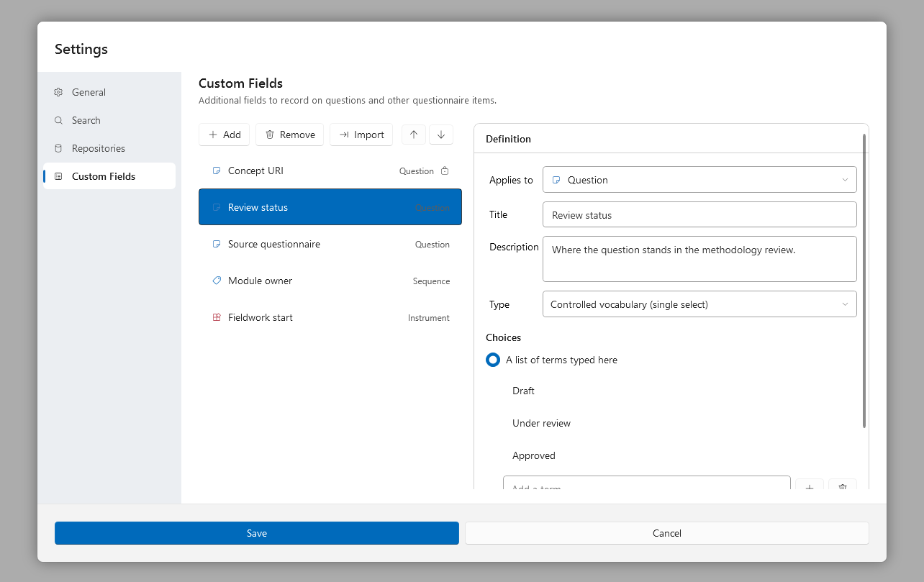Click the Instrument type label on Fieldwork start
The height and width of the screenshot is (582, 924).
click(429, 318)
